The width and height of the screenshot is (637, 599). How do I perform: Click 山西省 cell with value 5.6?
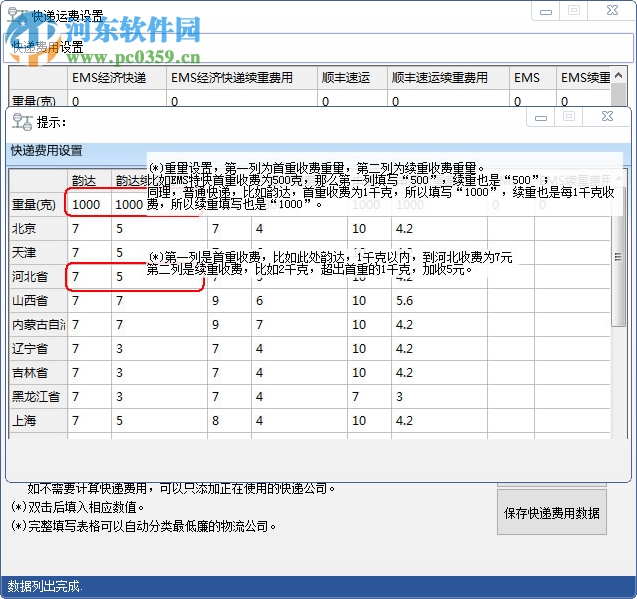point(439,301)
